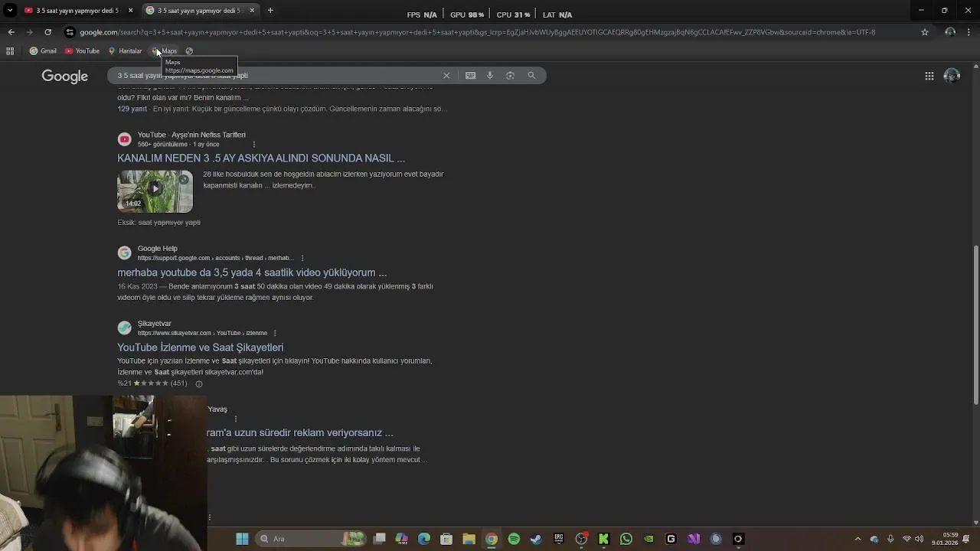Open the Chrome three-dot menu
This screenshot has height=551, width=980.
[969, 32]
